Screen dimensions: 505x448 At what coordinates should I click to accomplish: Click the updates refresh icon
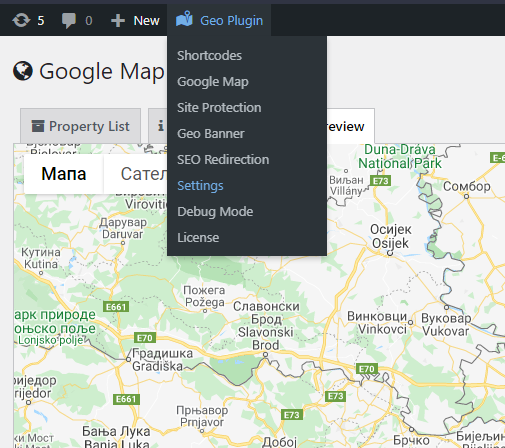[x=21, y=20]
